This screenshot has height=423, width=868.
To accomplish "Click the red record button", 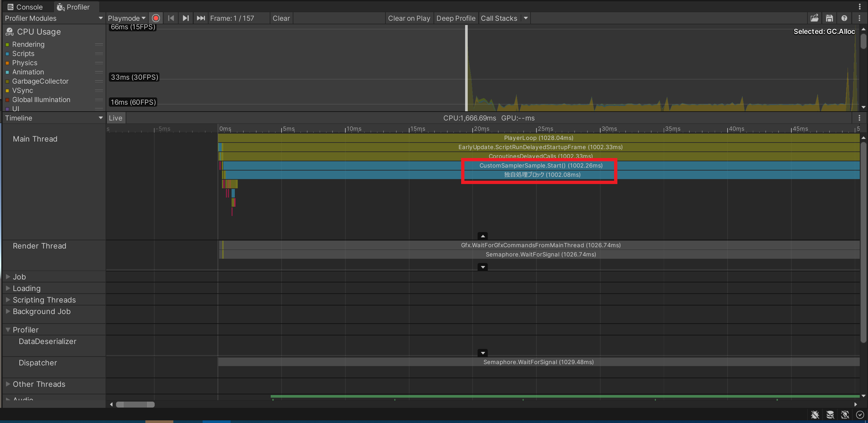I will [x=156, y=18].
